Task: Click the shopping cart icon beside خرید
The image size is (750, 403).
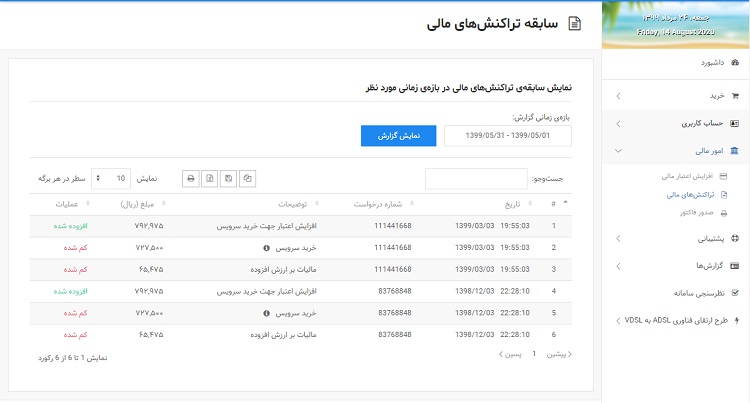Action: (x=735, y=96)
